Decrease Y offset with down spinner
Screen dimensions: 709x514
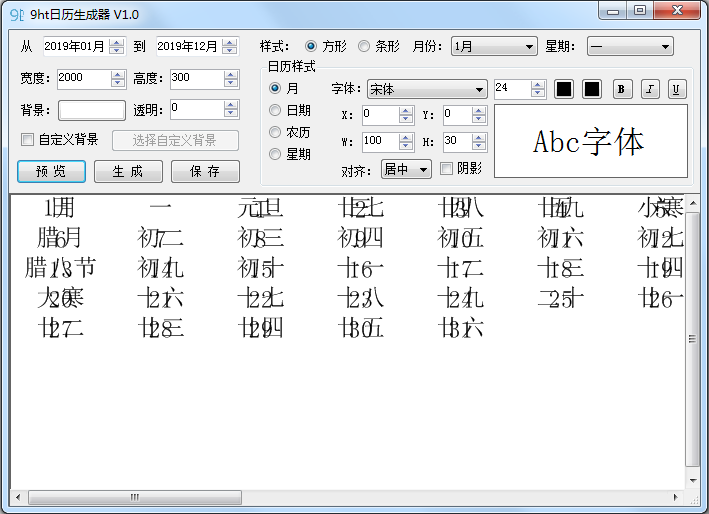tap(478, 119)
